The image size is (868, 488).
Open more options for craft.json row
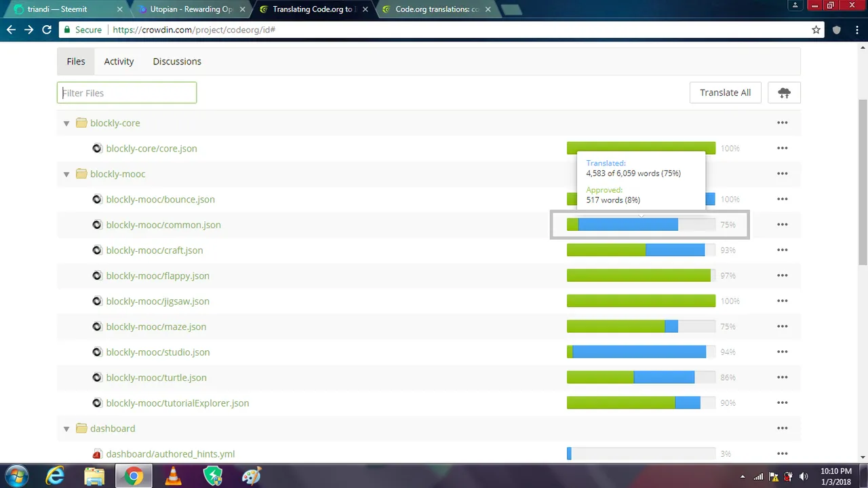click(783, 250)
